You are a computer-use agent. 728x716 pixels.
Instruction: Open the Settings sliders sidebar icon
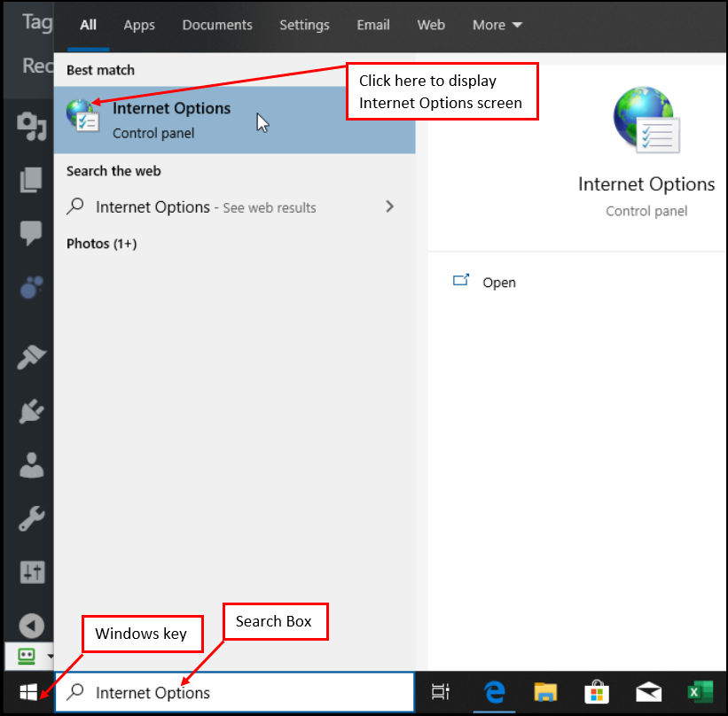click(x=33, y=572)
